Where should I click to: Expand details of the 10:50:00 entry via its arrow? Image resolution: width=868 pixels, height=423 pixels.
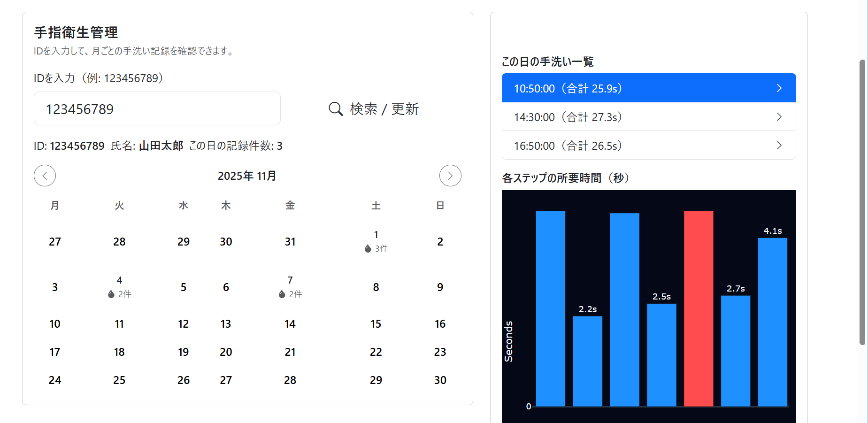click(779, 88)
